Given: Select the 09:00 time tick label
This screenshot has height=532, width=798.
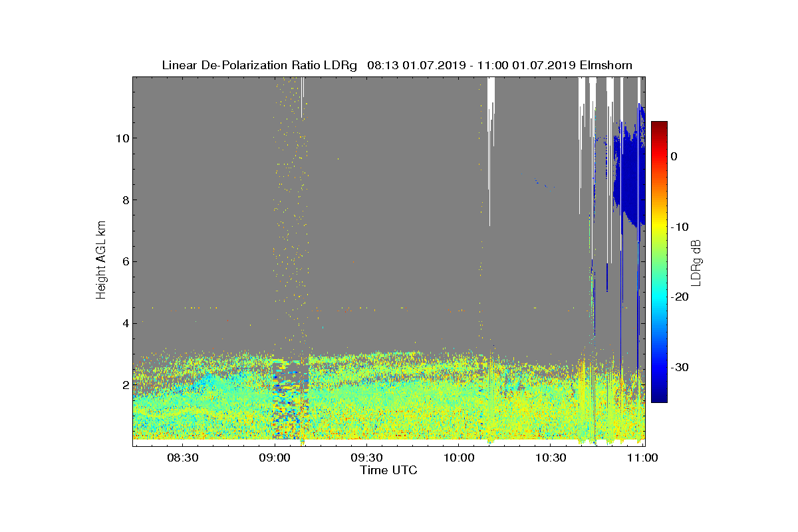Looking at the screenshot, I should pyautogui.click(x=275, y=458).
